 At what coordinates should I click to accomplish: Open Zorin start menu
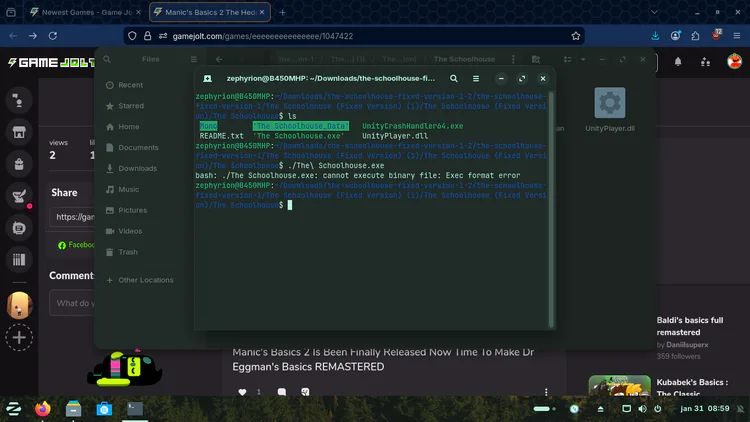click(x=13, y=409)
